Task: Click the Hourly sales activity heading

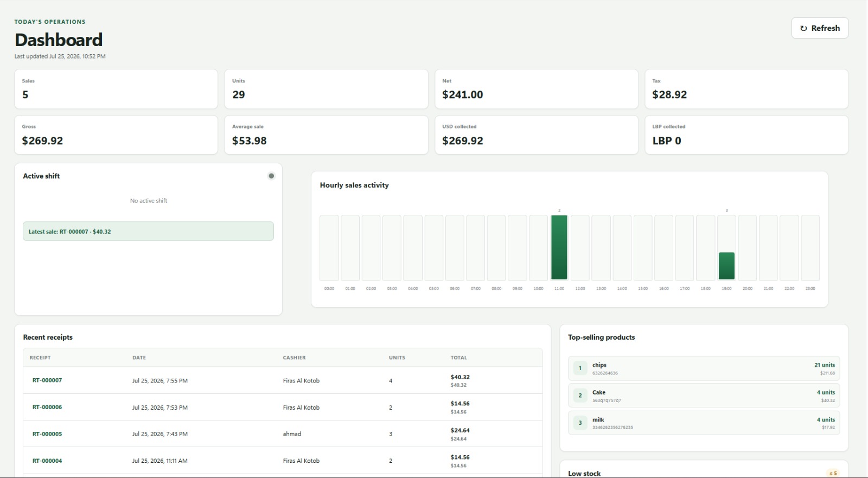Action: coord(354,185)
